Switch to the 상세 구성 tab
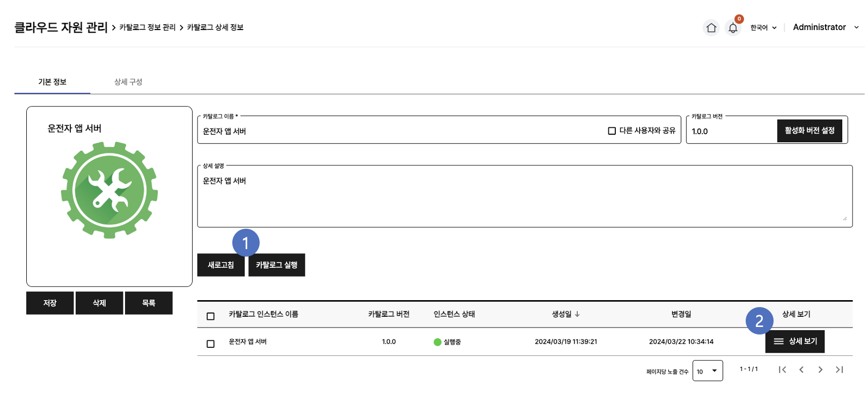The image size is (868, 393). (128, 82)
